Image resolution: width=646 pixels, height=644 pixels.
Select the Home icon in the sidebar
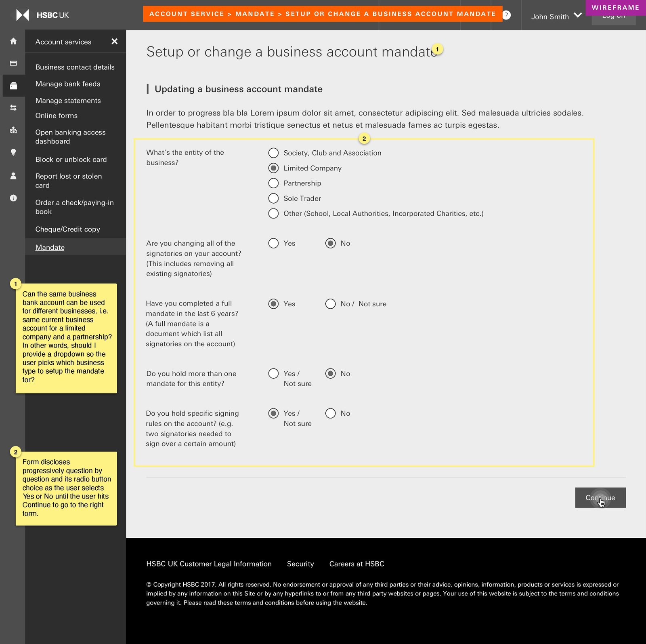[13, 41]
